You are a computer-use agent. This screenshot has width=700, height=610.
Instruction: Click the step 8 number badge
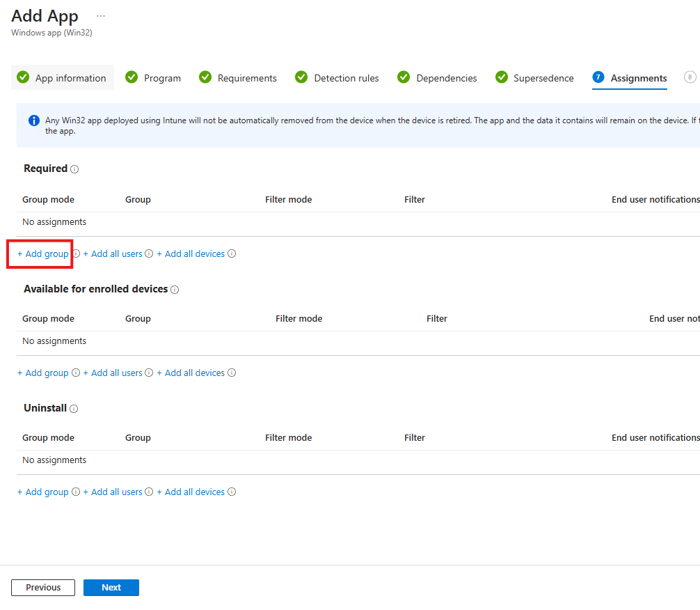[690, 77]
